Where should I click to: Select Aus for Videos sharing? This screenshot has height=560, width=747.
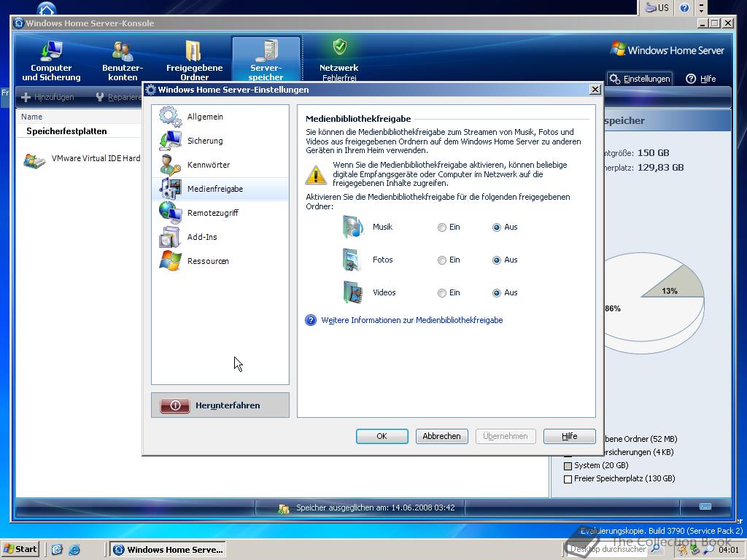point(496,293)
